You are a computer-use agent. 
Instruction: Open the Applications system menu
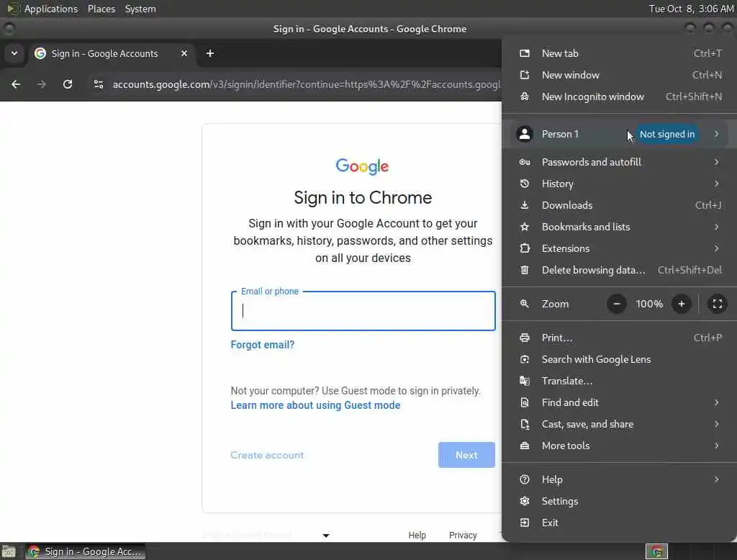pos(51,9)
